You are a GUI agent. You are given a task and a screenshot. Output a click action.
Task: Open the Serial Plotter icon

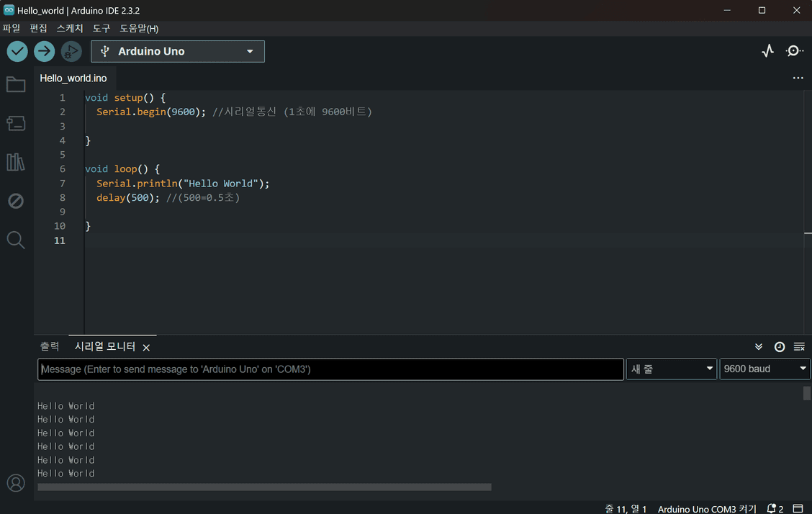[x=767, y=50]
